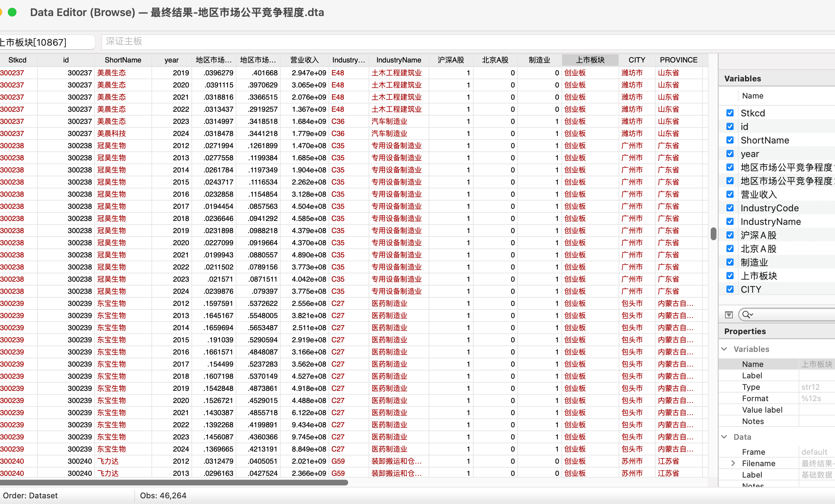
Task: Click the horizontal scrollbar at bottom
Action: click(174, 483)
